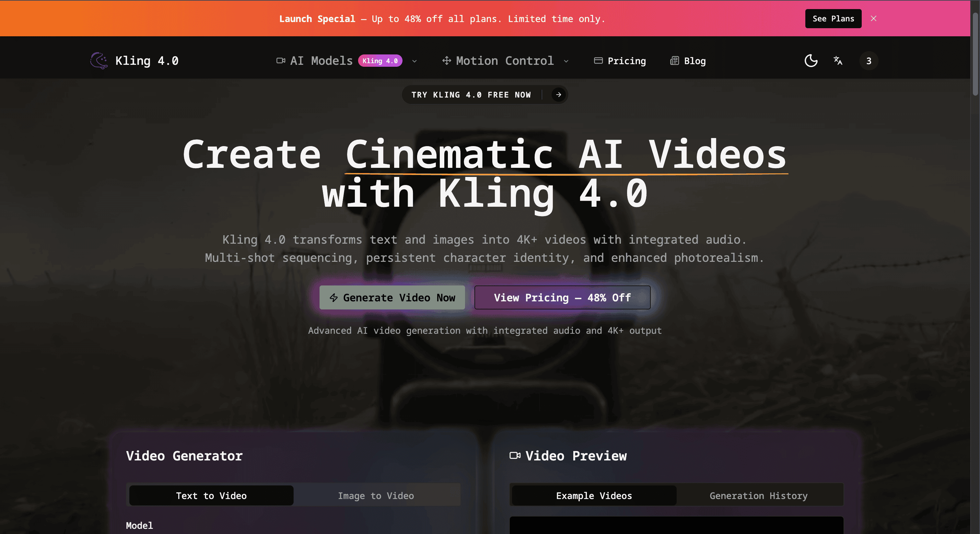
Task: Open the Model dropdown in Video Generator
Action: [x=293, y=531]
